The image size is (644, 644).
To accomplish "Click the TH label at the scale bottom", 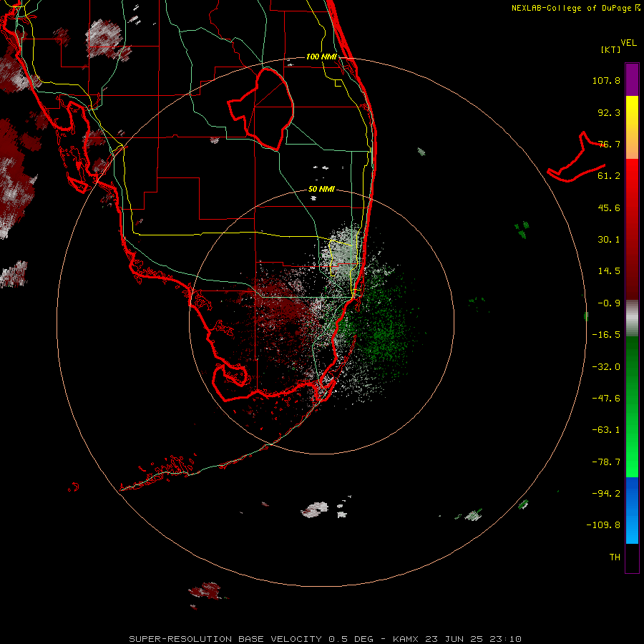I will point(615,557).
